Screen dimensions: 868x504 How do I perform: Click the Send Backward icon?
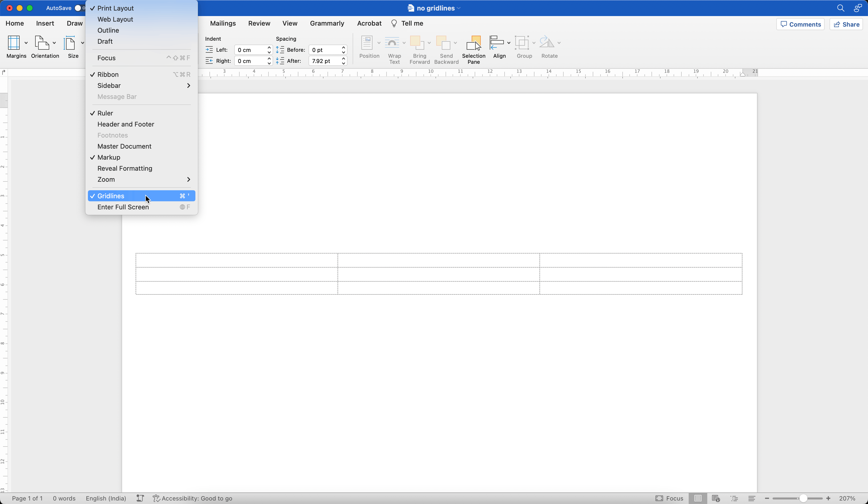coord(443,43)
